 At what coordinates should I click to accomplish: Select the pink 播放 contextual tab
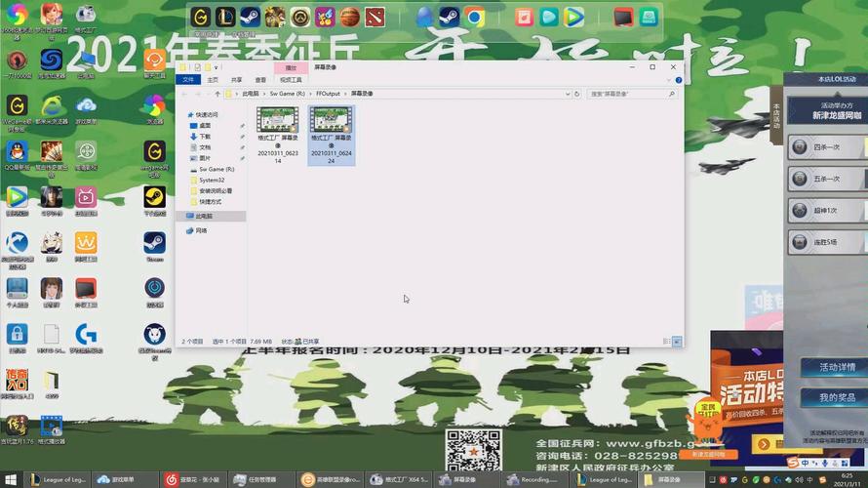coord(291,67)
